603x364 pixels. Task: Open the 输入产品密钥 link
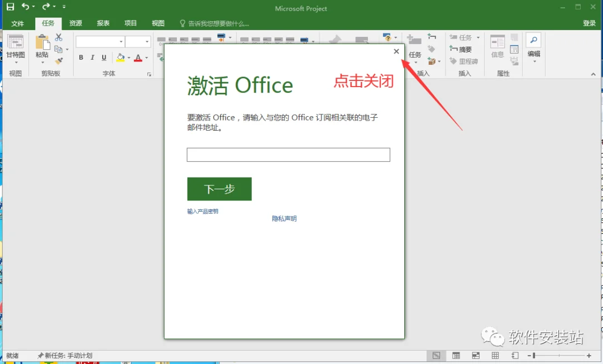[203, 212]
